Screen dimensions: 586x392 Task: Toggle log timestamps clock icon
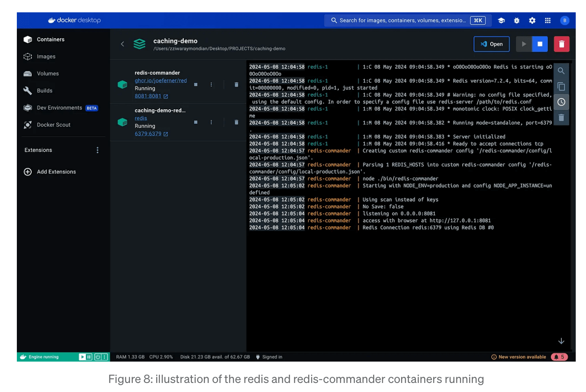[x=561, y=102]
